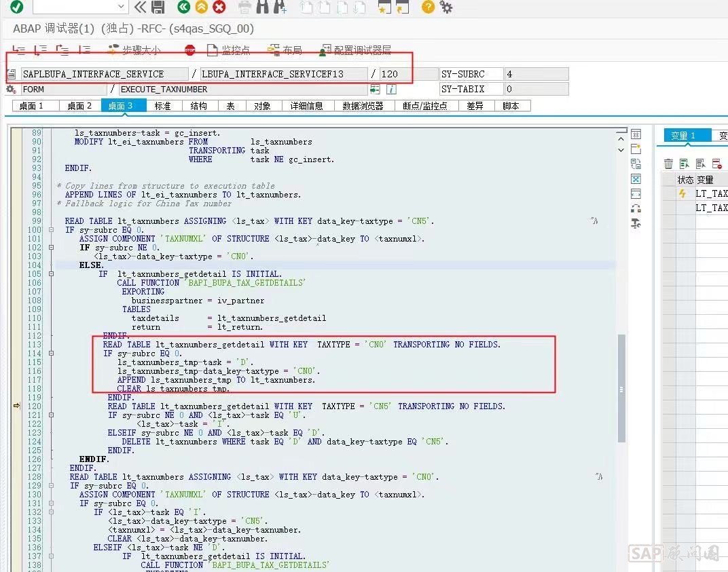The image size is (728, 572).
Task: Click the trash delete icon in variables panel
Action: tap(668, 164)
